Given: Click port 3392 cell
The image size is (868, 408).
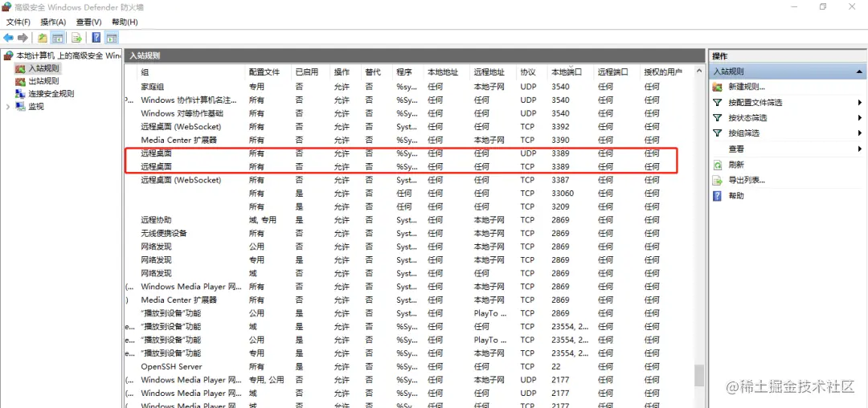Looking at the screenshot, I should coord(560,127).
